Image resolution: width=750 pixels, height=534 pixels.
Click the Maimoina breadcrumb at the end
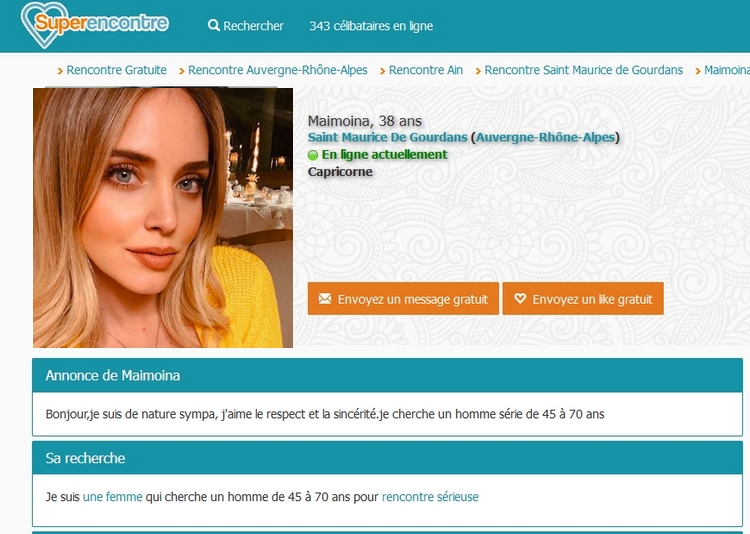(727, 70)
